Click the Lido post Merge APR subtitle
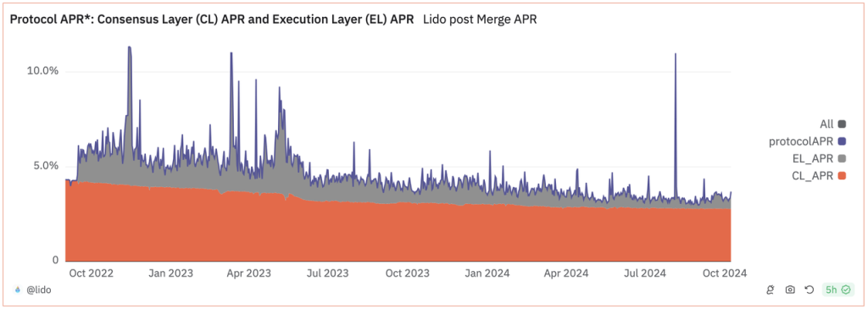 click(x=480, y=19)
